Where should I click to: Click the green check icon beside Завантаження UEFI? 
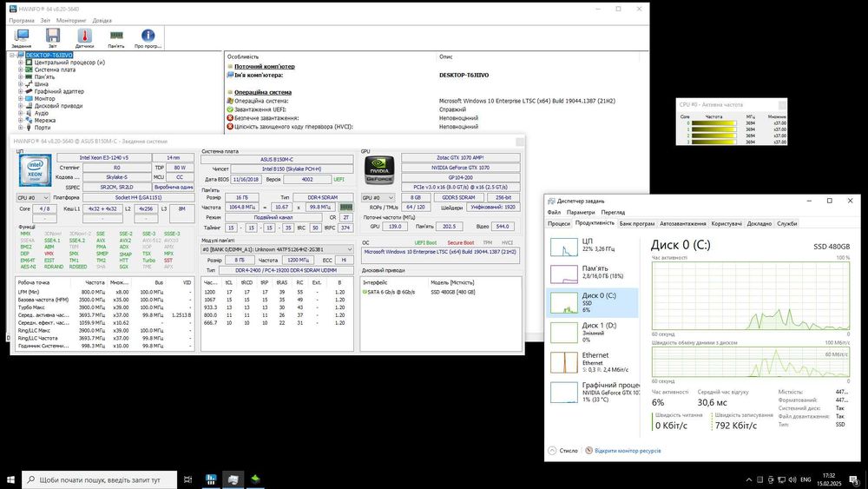pyautogui.click(x=230, y=109)
